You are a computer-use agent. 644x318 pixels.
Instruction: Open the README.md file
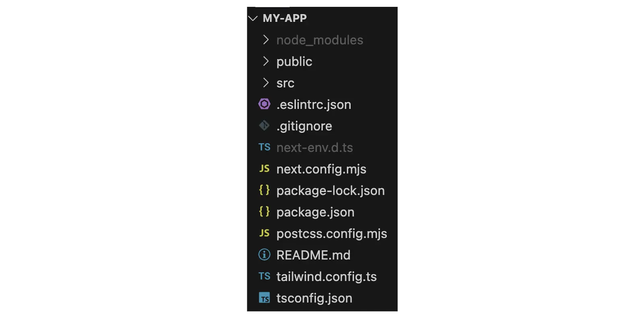tap(313, 255)
